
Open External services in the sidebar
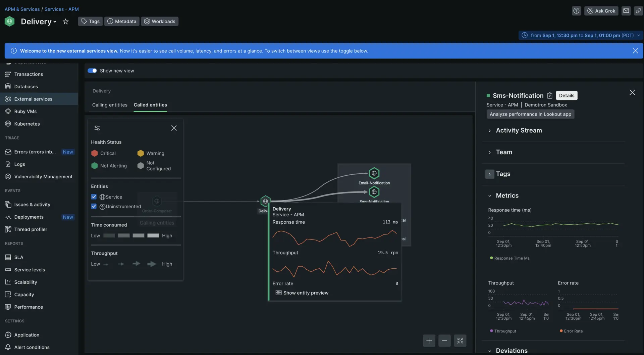(x=39, y=99)
